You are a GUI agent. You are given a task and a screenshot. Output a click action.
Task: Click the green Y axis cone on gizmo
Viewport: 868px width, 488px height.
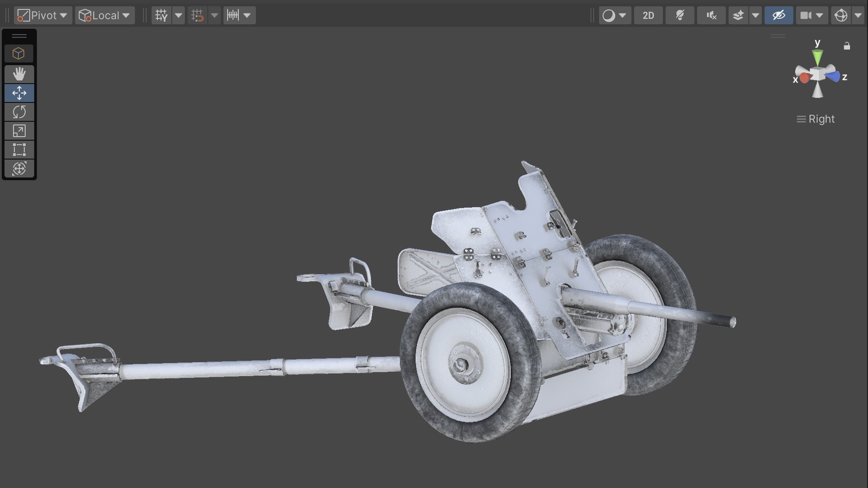(x=818, y=57)
